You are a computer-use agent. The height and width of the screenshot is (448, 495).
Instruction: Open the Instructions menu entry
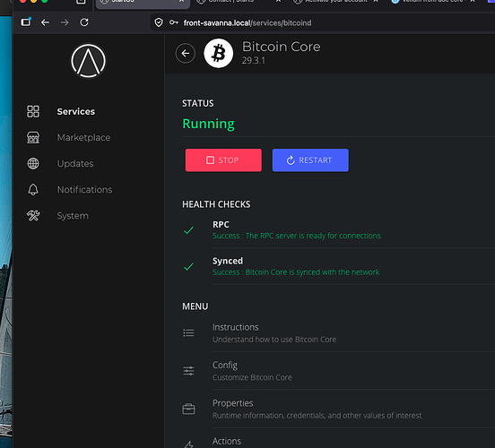tap(338, 332)
